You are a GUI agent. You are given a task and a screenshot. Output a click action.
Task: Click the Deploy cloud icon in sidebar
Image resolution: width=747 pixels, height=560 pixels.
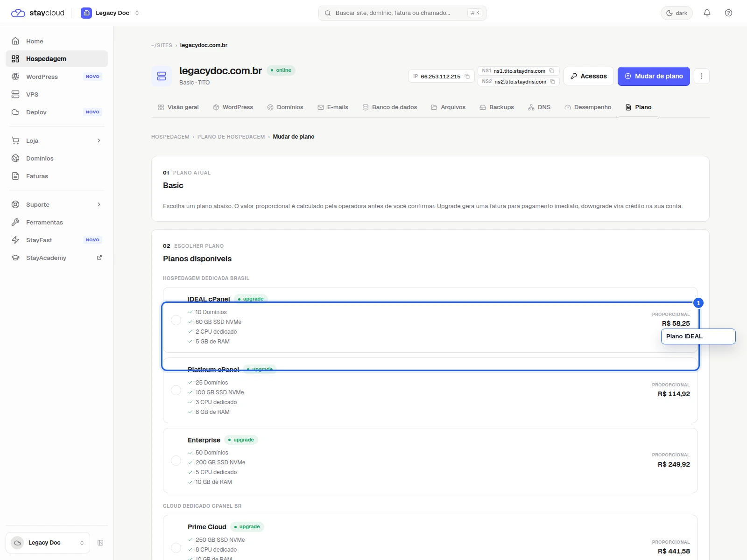click(15, 112)
